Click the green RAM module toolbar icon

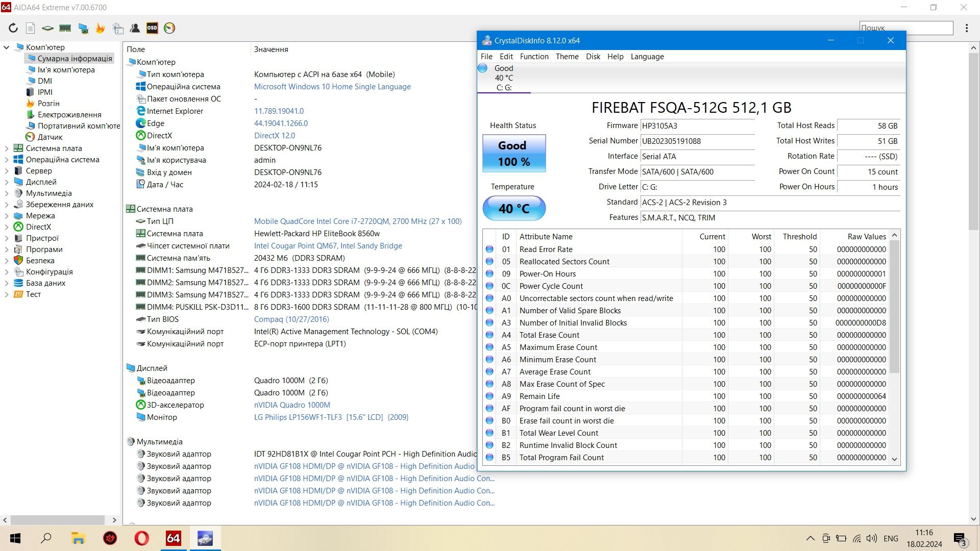pos(65,28)
